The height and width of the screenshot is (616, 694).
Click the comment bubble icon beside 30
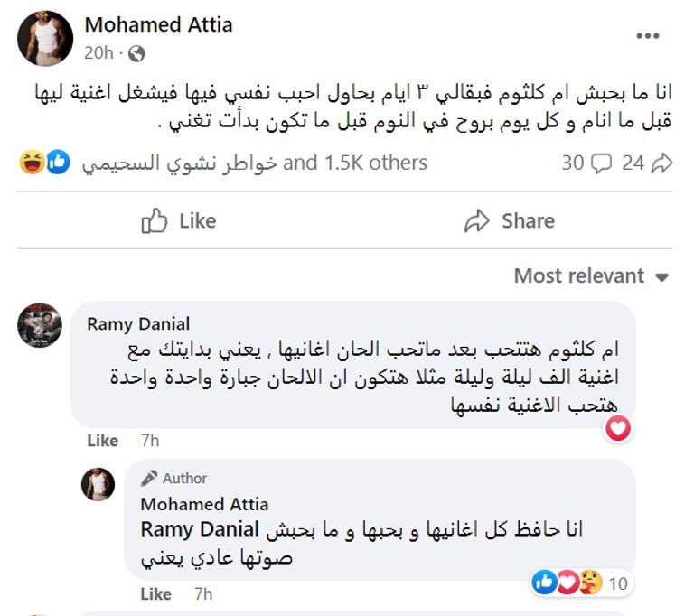click(x=600, y=163)
